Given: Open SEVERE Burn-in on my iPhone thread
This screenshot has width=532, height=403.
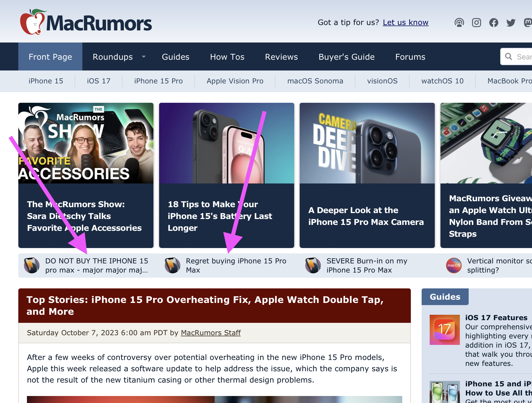Looking at the screenshot, I should pyautogui.click(x=367, y=265).
